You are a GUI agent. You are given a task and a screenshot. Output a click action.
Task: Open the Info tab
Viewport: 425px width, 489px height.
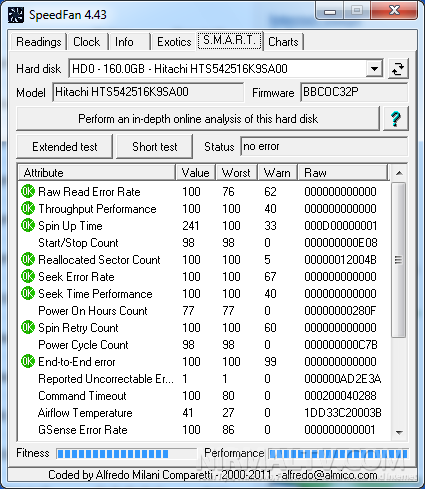[x=128, y=42]
